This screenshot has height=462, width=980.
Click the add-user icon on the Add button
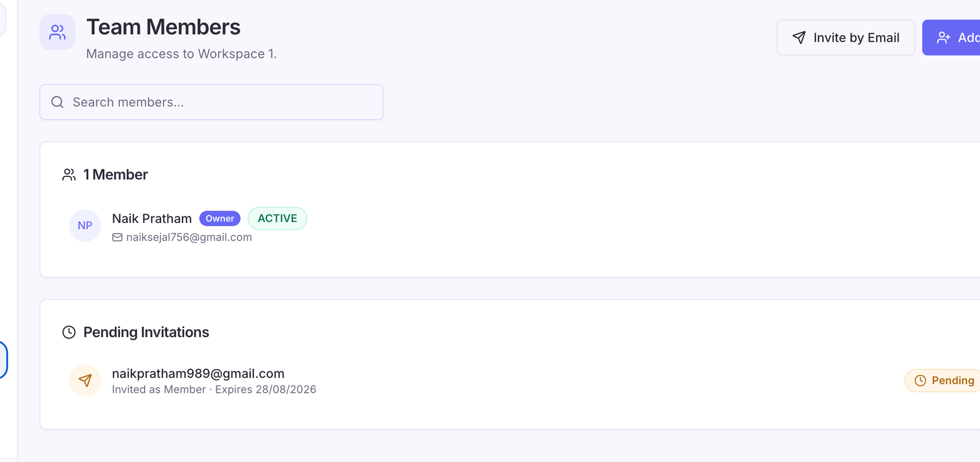943,38
